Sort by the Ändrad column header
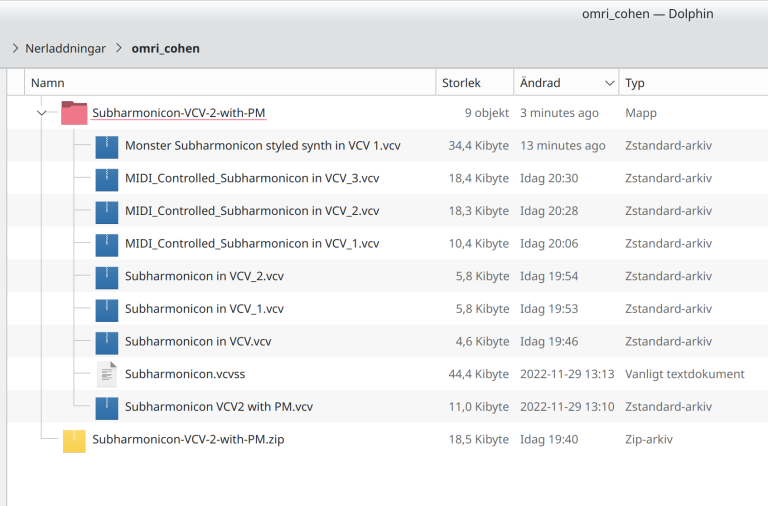 (x=566, y=83)
